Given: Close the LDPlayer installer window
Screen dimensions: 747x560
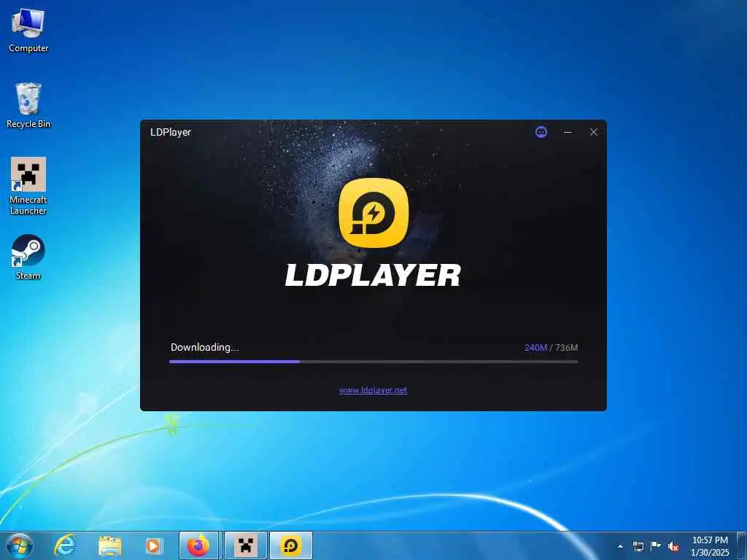Looking at the screenshot, I should pos(594,132).
